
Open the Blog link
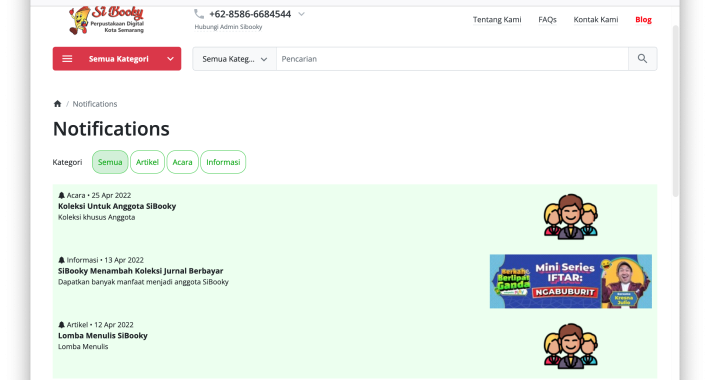(643, 19)
